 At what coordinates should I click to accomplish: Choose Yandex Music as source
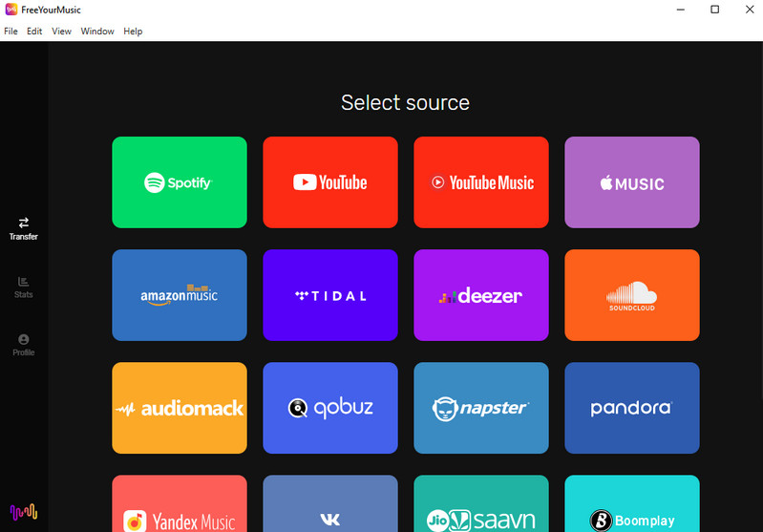tap(180, 503)
